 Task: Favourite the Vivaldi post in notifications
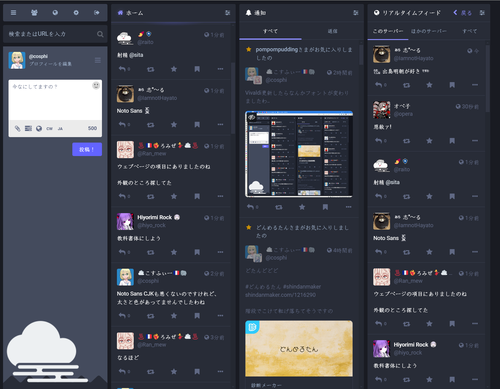tap(302, 207)
